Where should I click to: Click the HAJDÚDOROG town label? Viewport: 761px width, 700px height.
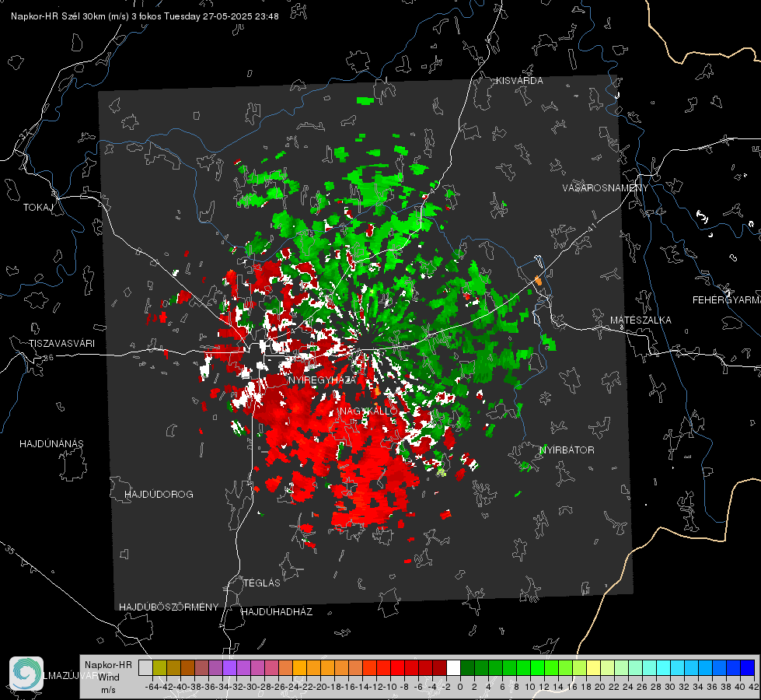159,495
